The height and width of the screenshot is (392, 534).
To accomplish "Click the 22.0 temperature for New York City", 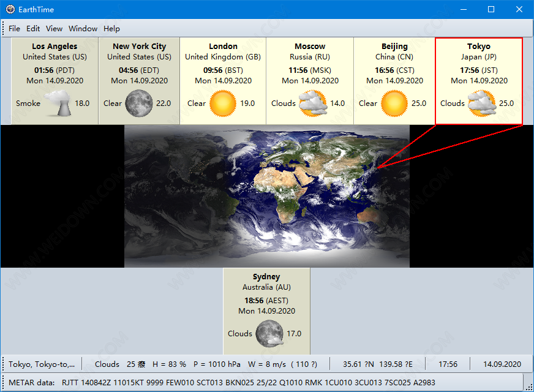I will click(164, 103).
